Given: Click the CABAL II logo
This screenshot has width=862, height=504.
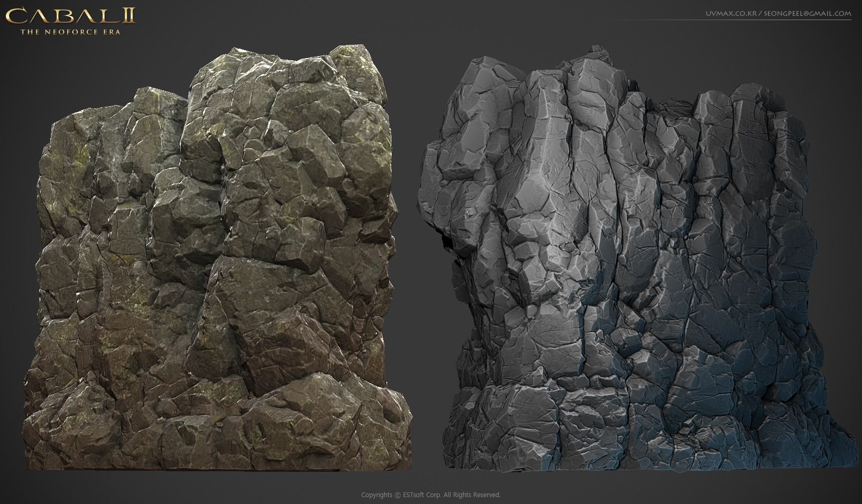Looking at the screenshot, I should (x=70, y=15).
